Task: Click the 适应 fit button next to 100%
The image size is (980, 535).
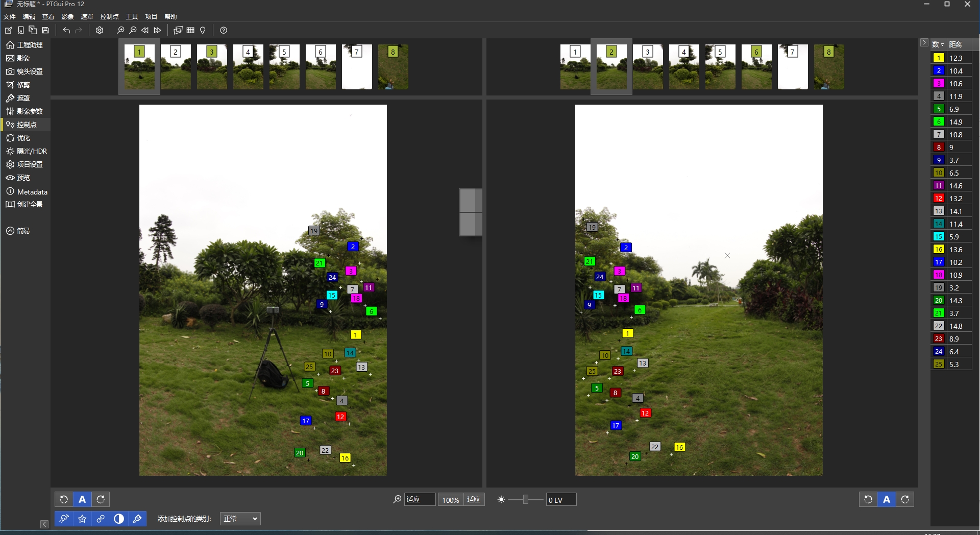Action: tap(474, 500)
